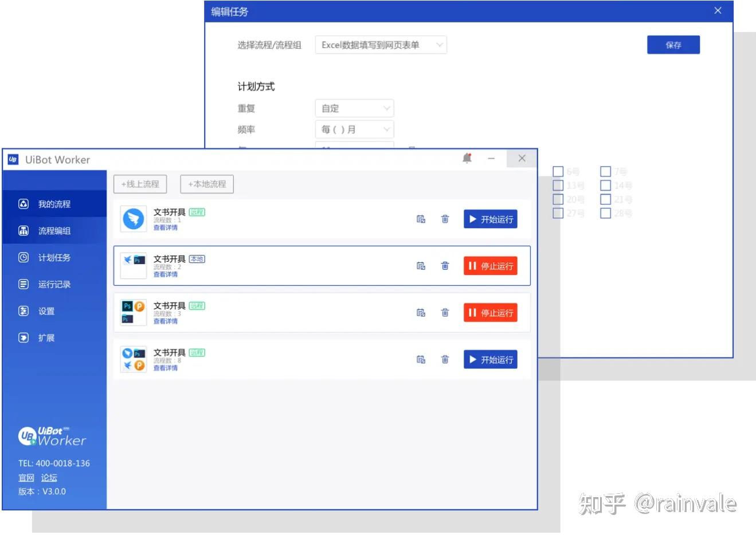Click the notification bell icon
The height and width of the screenshot is (535, 756).
[x=467, y=159]
